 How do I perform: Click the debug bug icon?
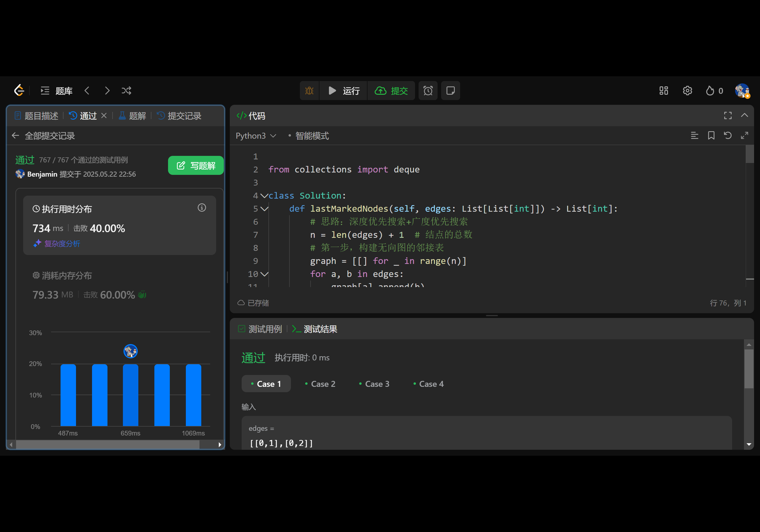tap(309, 91)
